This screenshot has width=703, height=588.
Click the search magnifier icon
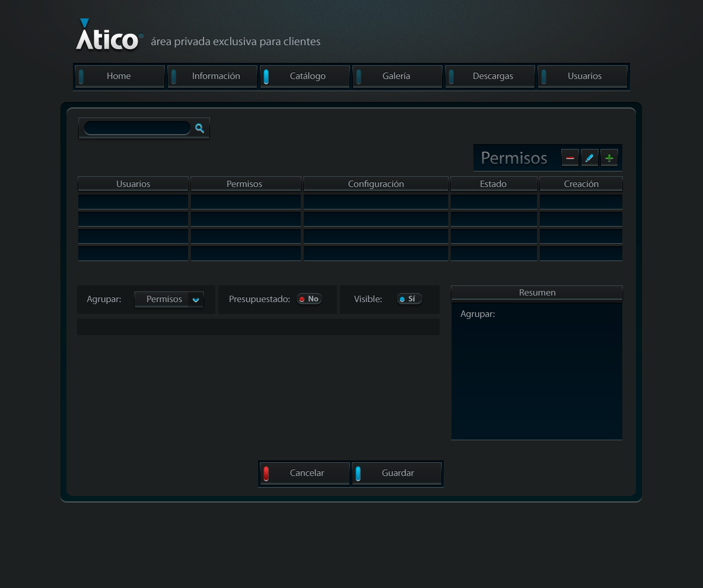point(199,128)
